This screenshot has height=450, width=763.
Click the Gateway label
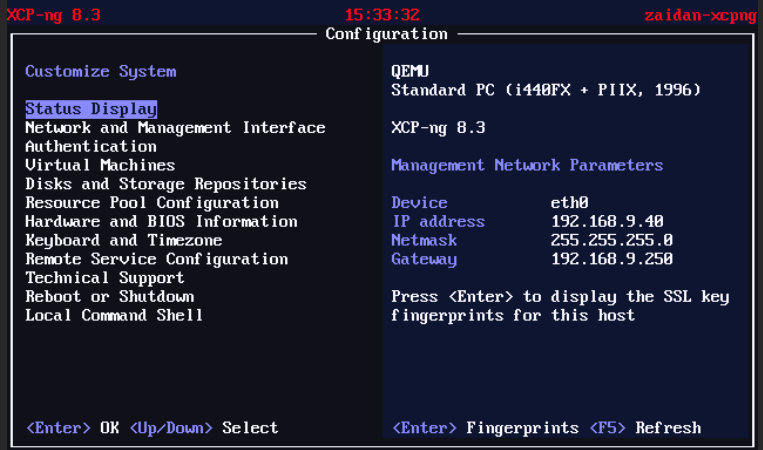point(424,259)
